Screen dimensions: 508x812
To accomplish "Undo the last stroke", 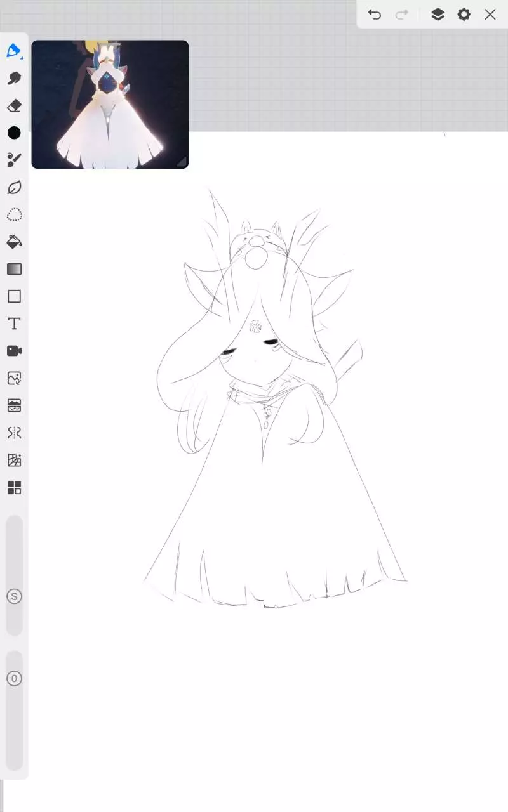I will [375, 15].
